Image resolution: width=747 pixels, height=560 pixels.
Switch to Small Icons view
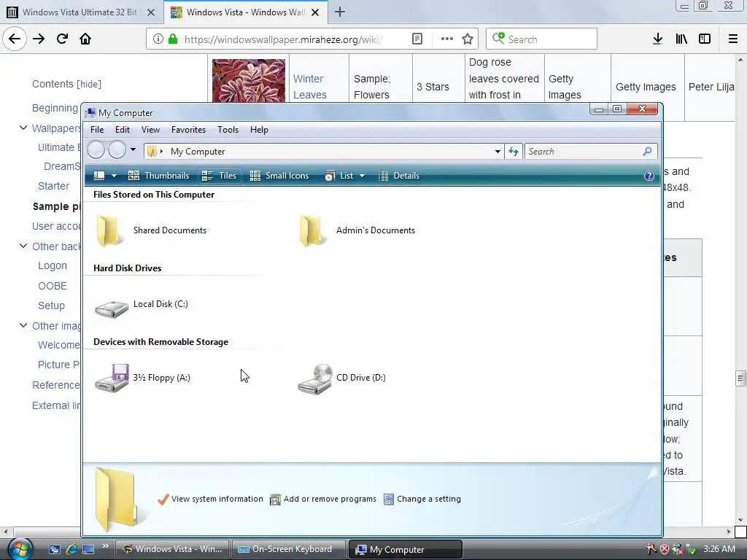(279, 176)
